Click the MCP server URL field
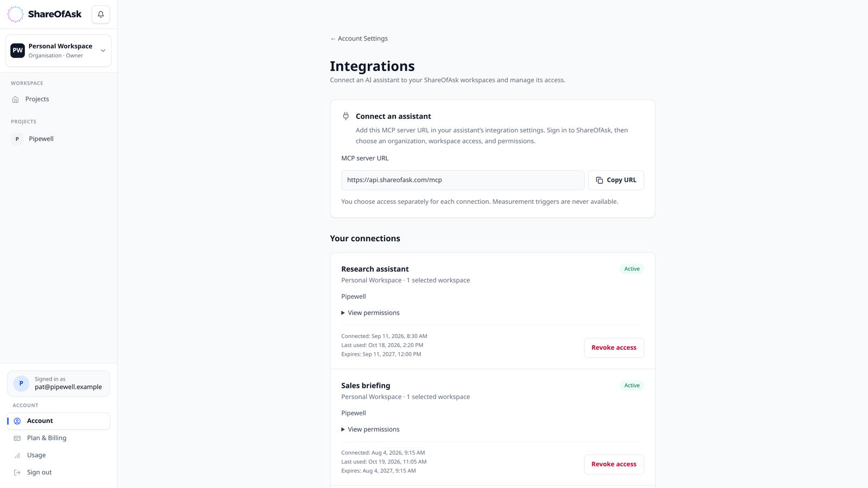Image resolution: width=868 pixels, height=488 pixels. 463,180
